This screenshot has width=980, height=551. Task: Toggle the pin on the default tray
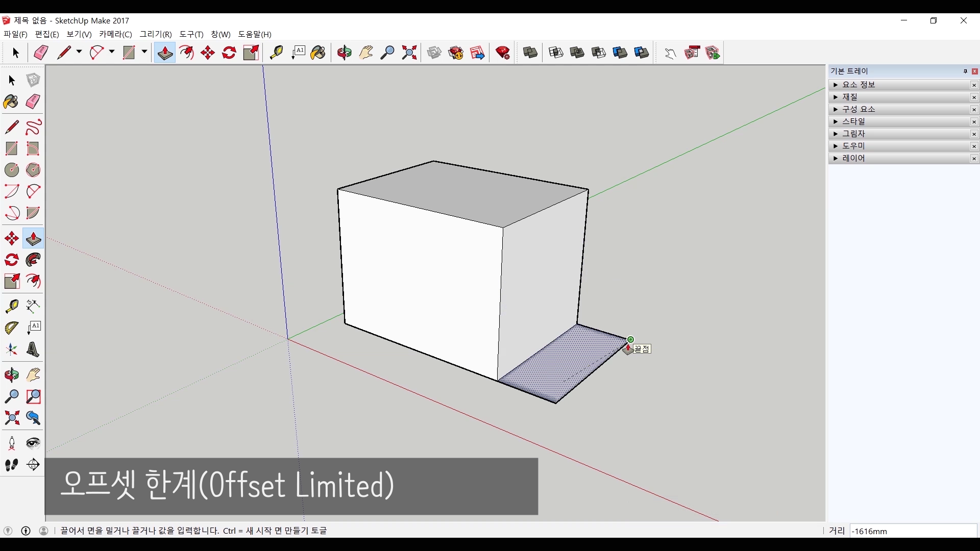[965, 71]
